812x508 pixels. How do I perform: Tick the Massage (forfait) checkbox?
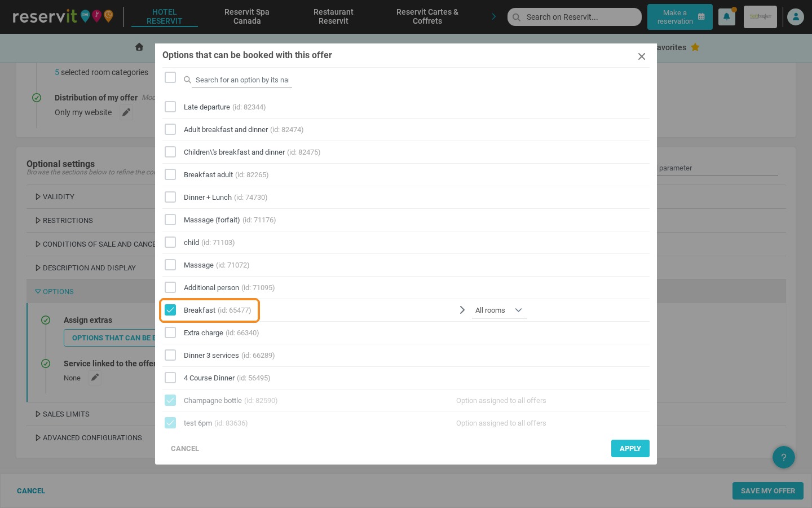170,220
